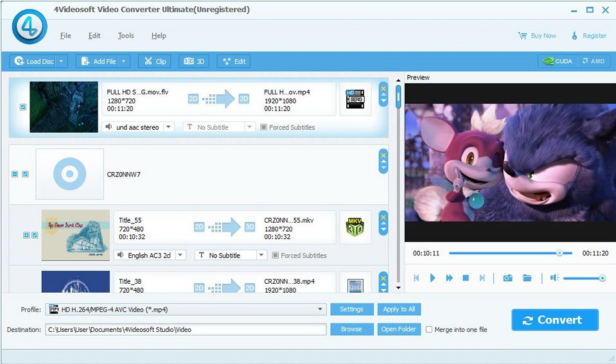Open the English AC3 2ch audio dropdown
This screenshot has height=364, width=616.
click(180, 256)
